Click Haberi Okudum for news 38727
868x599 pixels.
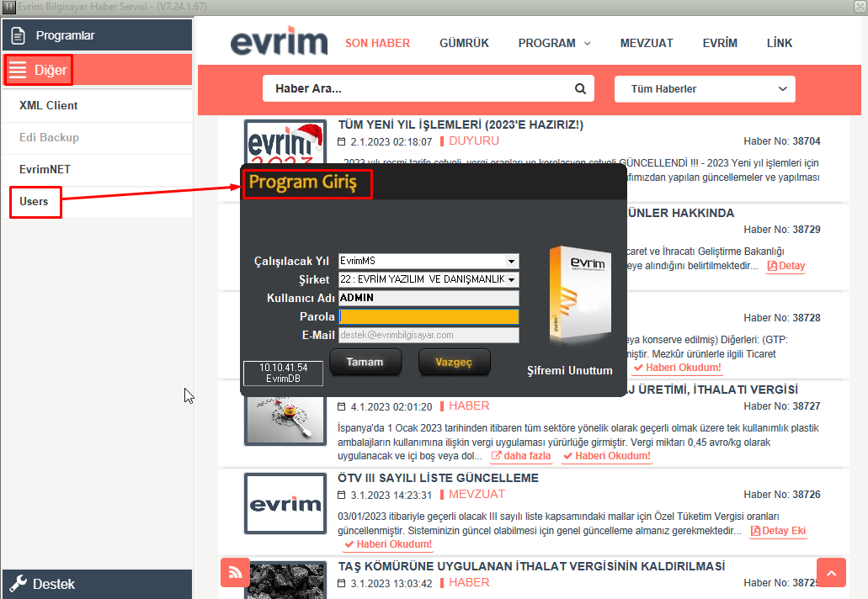click(x=607, y=456)
